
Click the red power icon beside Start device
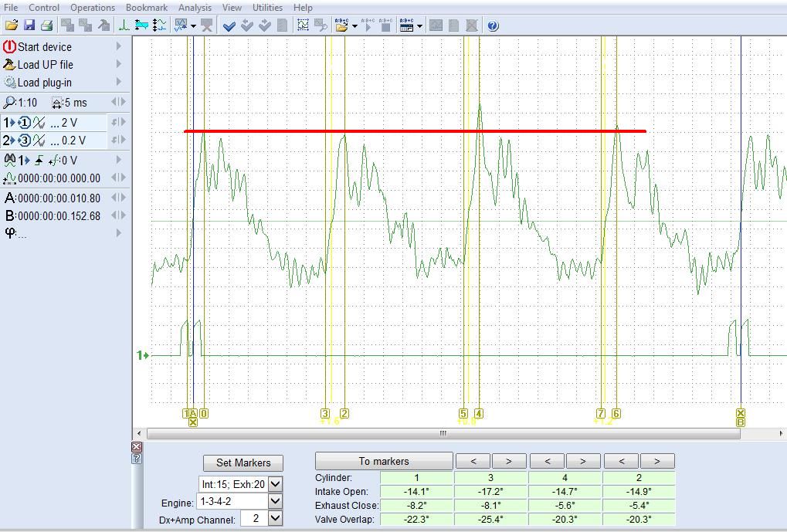pyautogui.click(x=9, y=47)
